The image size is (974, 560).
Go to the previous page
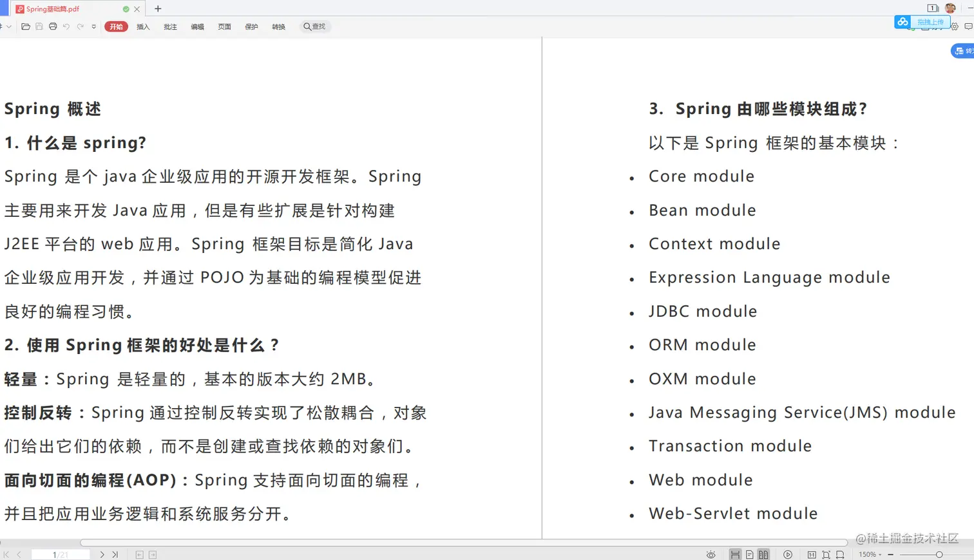pos(19,554)
